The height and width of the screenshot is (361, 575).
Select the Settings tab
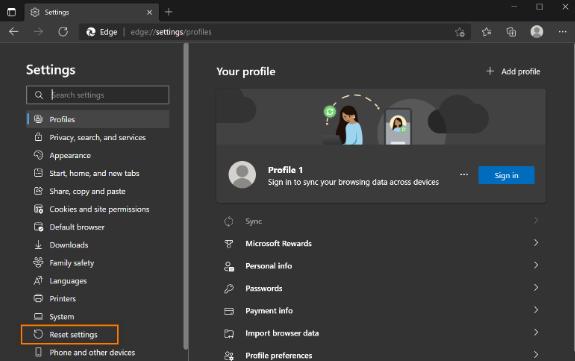pyautogui.click(x=92, y=12)
